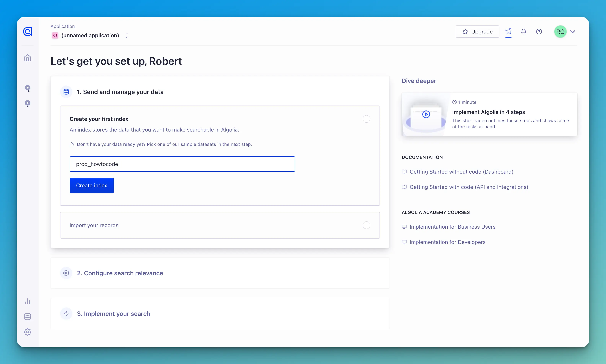Click the (unnamed application) name
The width and height of the screenshot is (606, 364).
90,35
